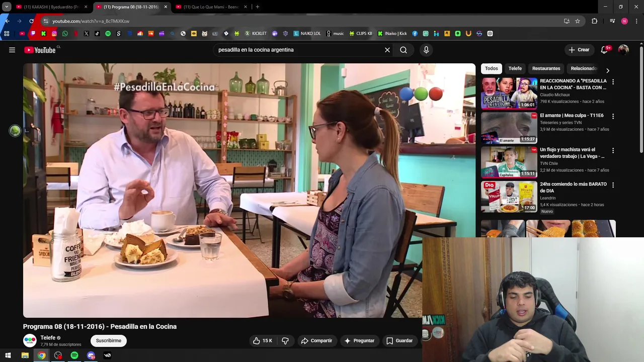The width and height of the screenshot is (644, 362).
Task: Select the Restaurantes filter chip
Action: [546, 68]
